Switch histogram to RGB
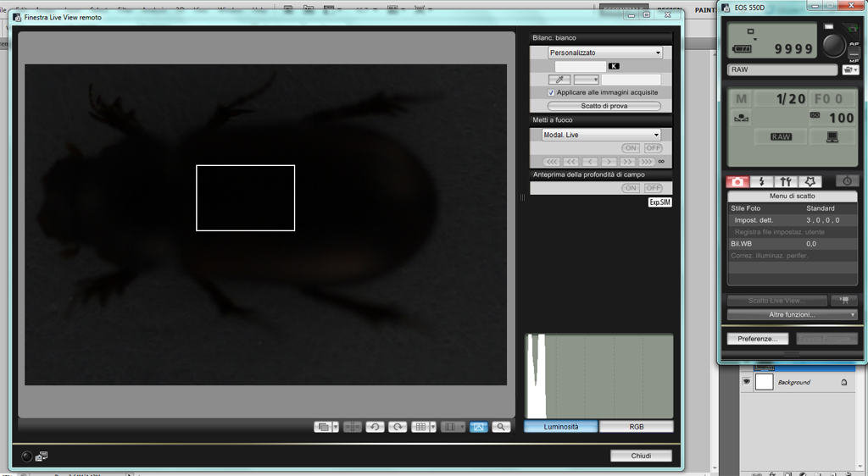The image size is (868, 476). [x=636, y=427]
